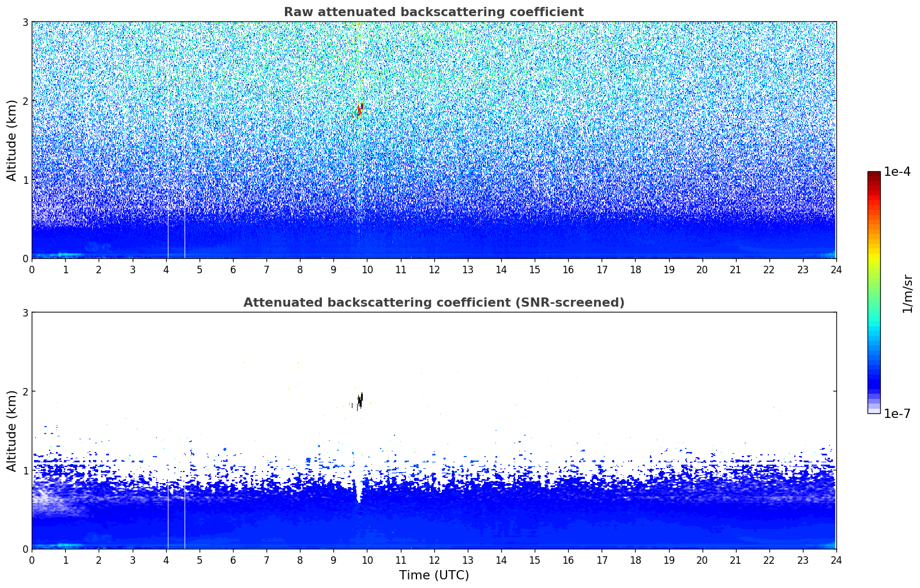Click the '1' altitude tick on top plot
This screenshot has width=920, height=588.
click(x=25, y=180)
